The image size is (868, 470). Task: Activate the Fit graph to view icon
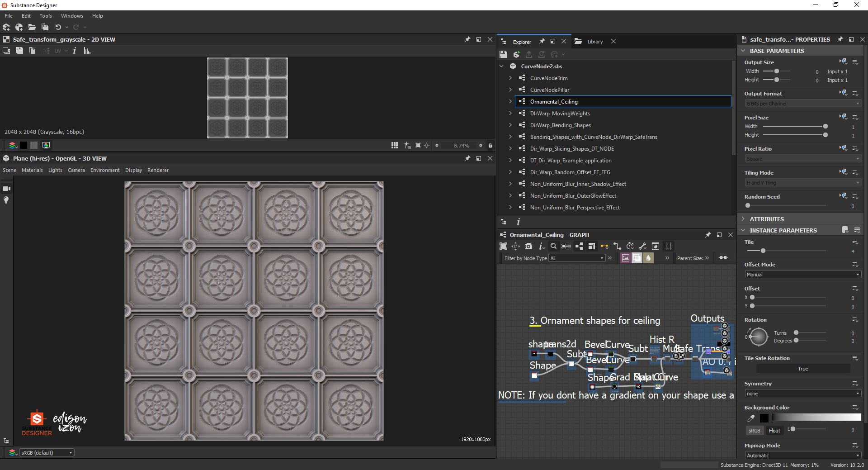[x=503, y=246]
